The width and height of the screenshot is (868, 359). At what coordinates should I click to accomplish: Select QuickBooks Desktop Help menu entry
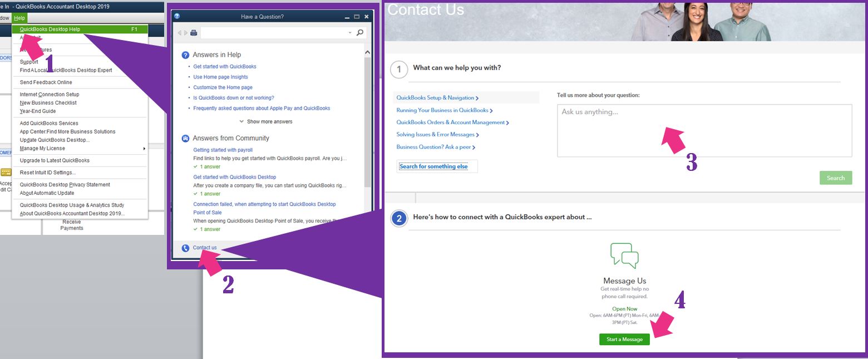80,29
